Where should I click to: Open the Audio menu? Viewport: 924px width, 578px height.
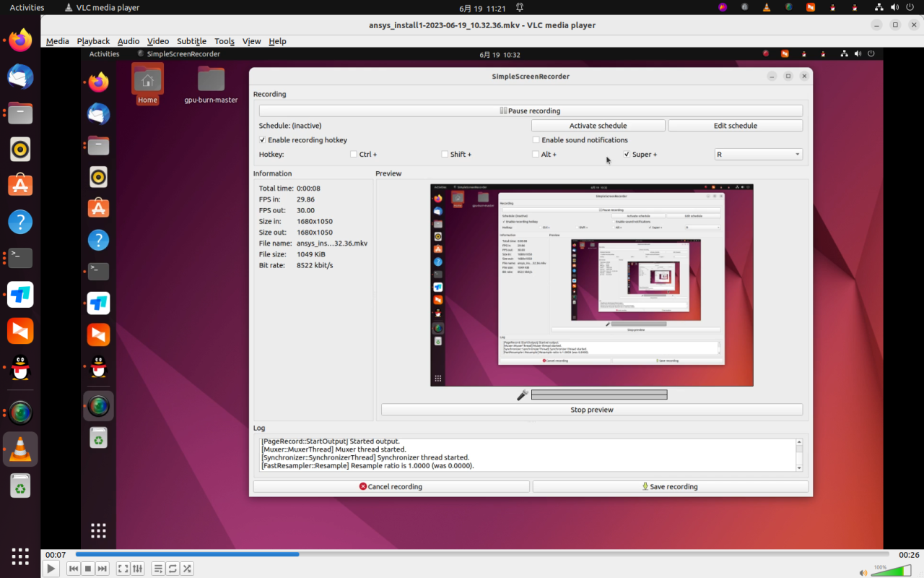[128, 41]
